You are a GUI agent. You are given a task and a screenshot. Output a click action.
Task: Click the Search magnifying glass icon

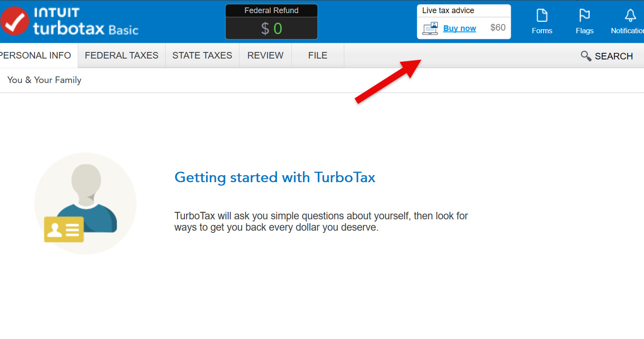click(586, 56)
